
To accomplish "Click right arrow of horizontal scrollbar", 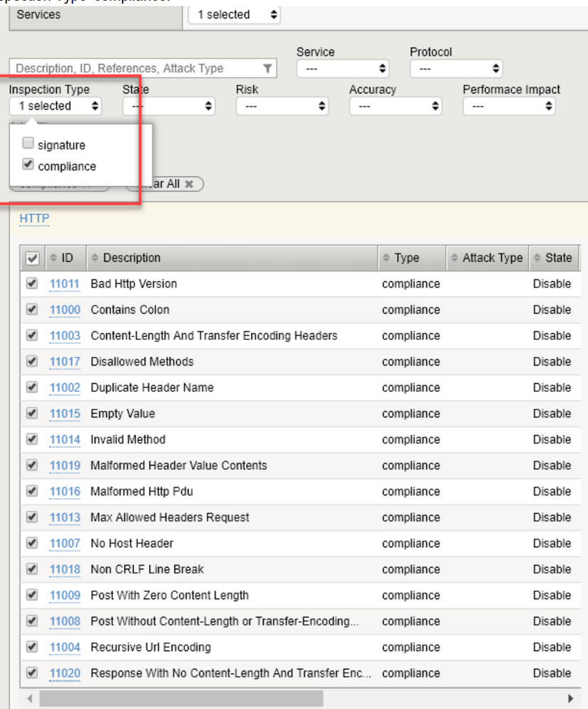I will [570, 698].
